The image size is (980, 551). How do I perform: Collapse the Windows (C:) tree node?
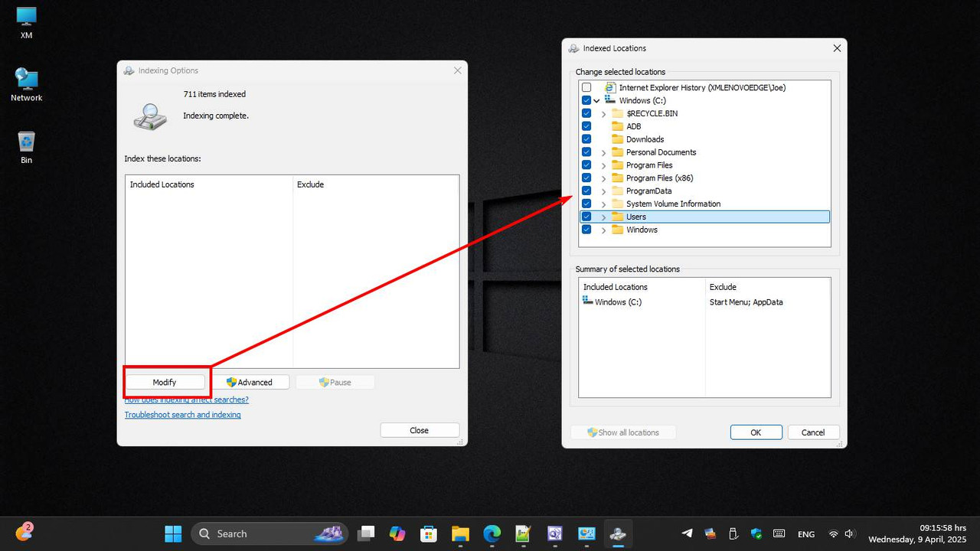point(596,100)
